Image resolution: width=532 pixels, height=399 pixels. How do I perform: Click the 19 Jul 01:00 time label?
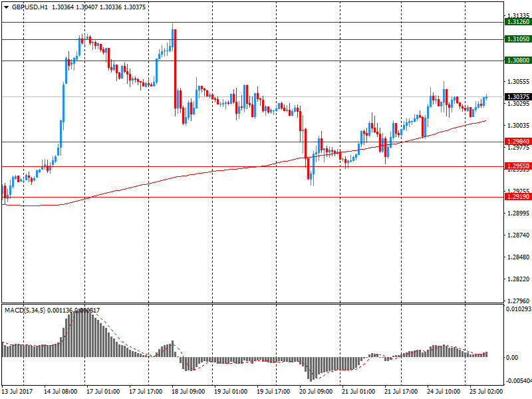pos(231,392)
